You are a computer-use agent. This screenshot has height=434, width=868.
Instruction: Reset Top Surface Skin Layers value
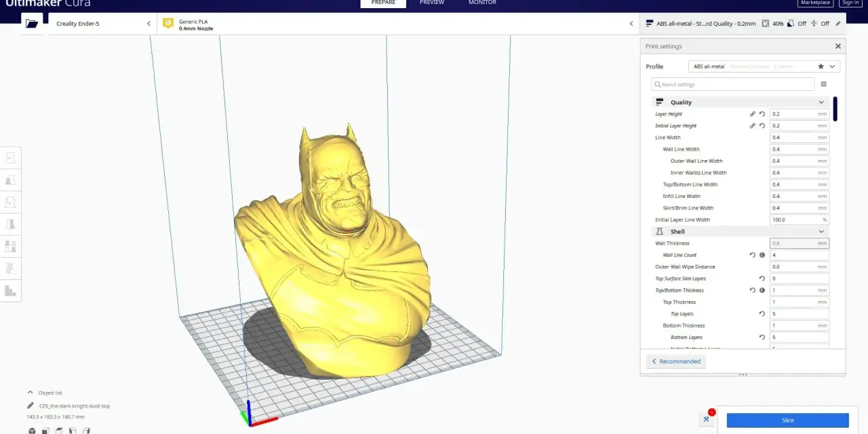(762, 279)
